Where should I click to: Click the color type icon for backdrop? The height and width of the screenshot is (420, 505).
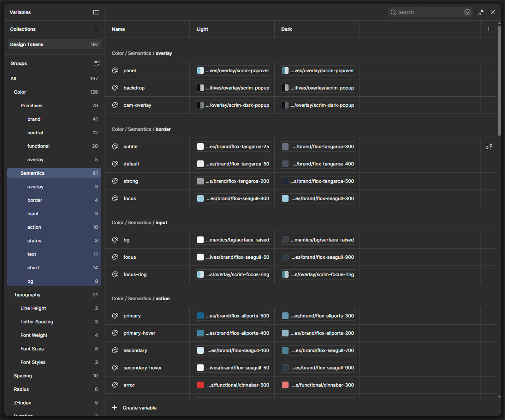[115, 88]
